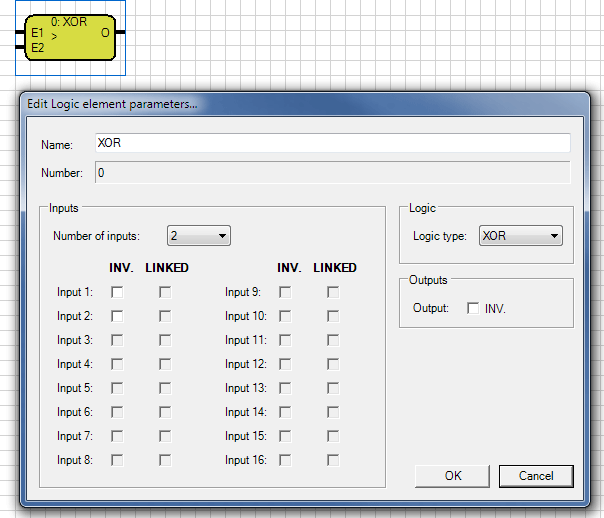604x518 pixels.
Task: Toggle INV. checkbox for Input 3
Action: [117, 340]
